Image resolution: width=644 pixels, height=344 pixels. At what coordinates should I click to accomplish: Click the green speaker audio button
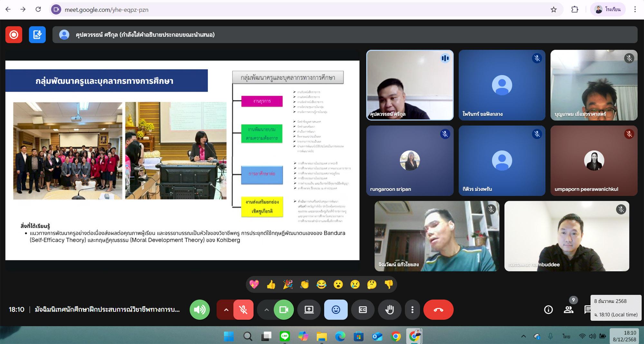pyautogui.click(x=200, y=310)
